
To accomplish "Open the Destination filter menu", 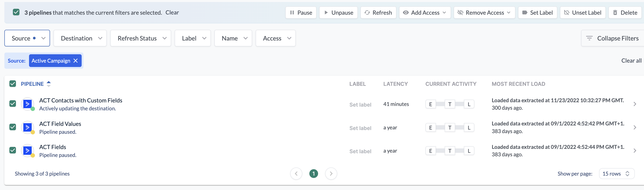I will [x=80, y=38].
